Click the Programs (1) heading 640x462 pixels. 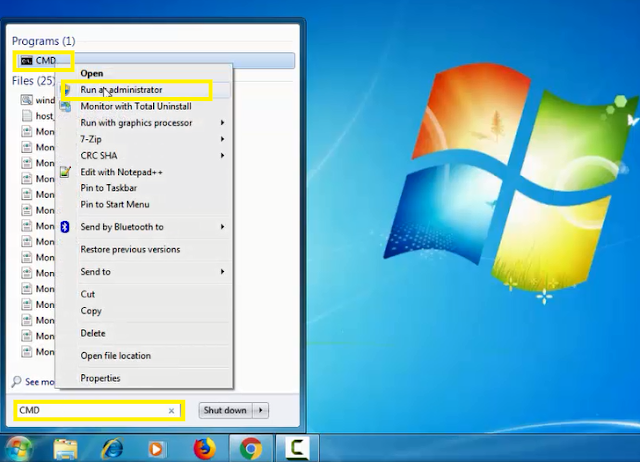point(44,41)
